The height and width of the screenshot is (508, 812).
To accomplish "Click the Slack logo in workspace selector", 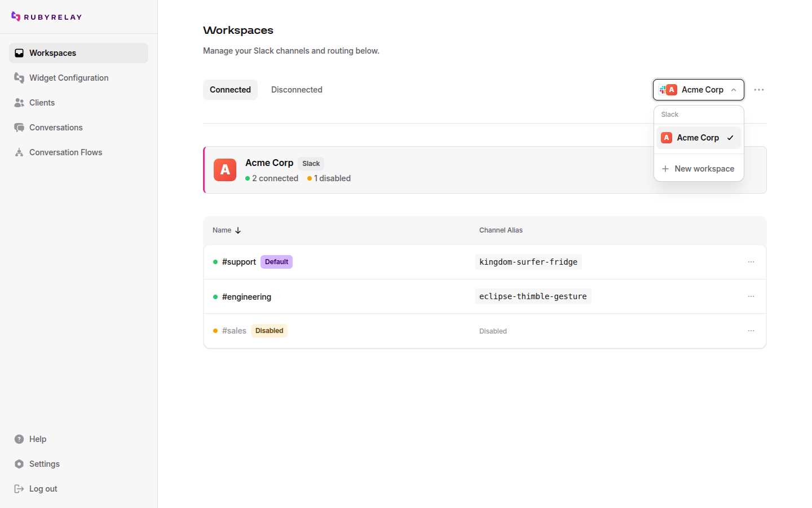I will tap(663, 89).
